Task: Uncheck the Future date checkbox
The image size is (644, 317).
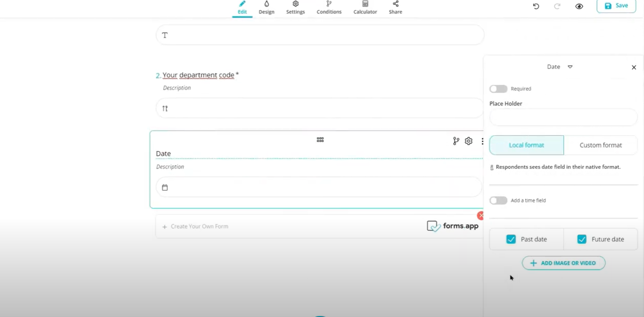Action: pos(582,239)
